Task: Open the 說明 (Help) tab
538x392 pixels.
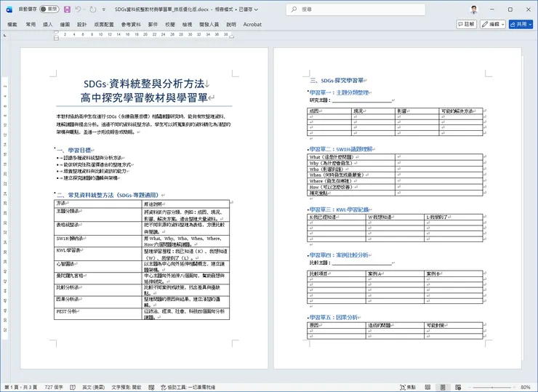Action: [x=231, y=25]
